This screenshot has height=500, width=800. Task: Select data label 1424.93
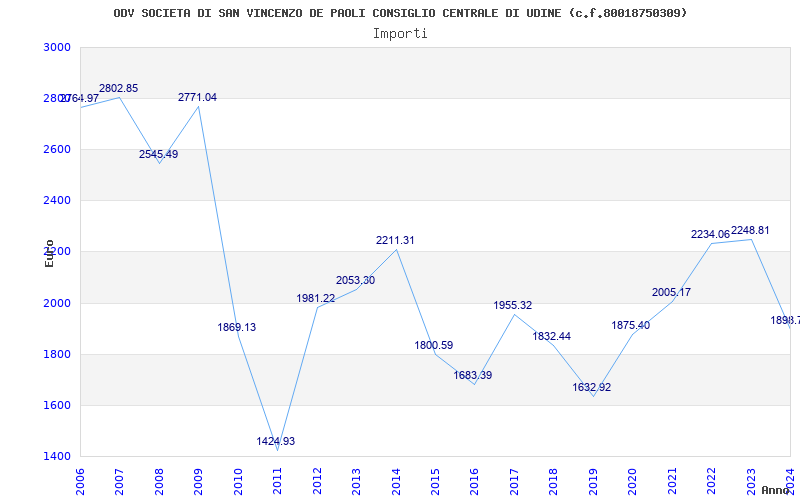point(276,441)
